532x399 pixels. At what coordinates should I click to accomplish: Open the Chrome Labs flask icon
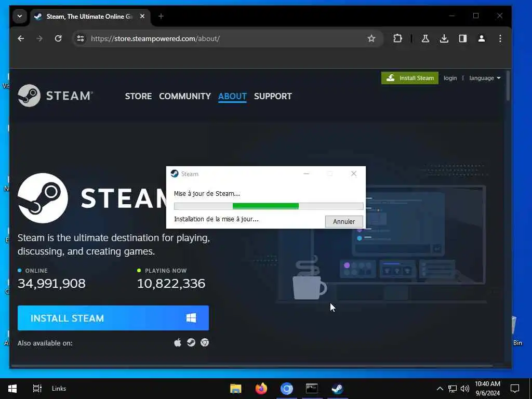click(425, 38)
